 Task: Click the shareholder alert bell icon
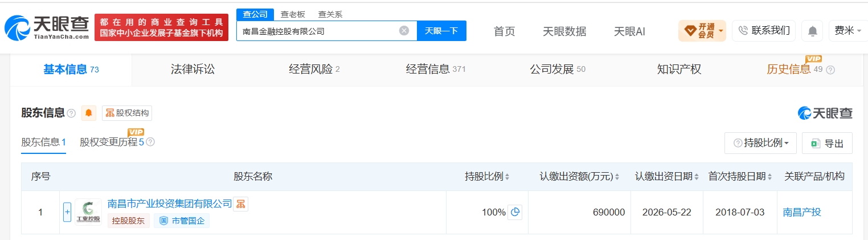(89, 113)
